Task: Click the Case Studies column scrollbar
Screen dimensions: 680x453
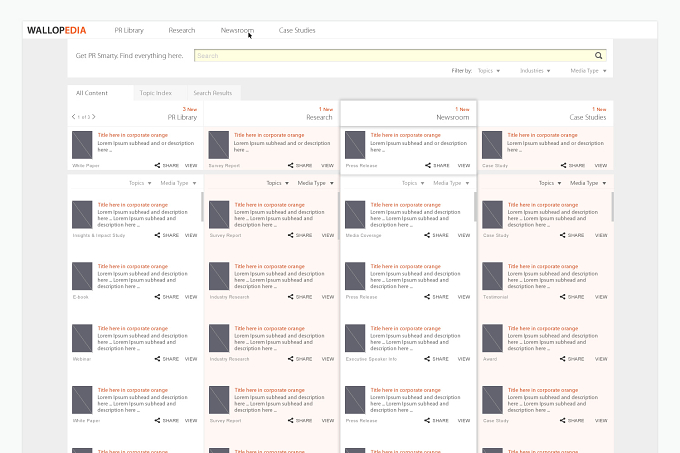Action: (x=612, y=207)
